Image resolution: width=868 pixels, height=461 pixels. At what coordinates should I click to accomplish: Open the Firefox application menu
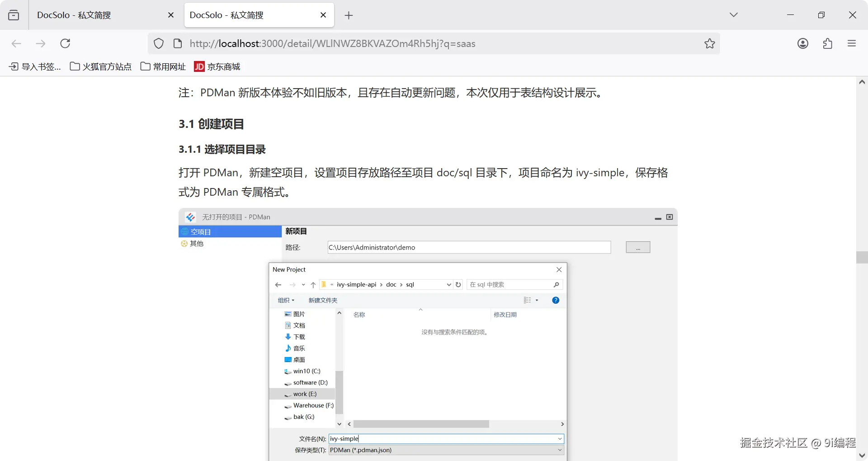[852, 43]
